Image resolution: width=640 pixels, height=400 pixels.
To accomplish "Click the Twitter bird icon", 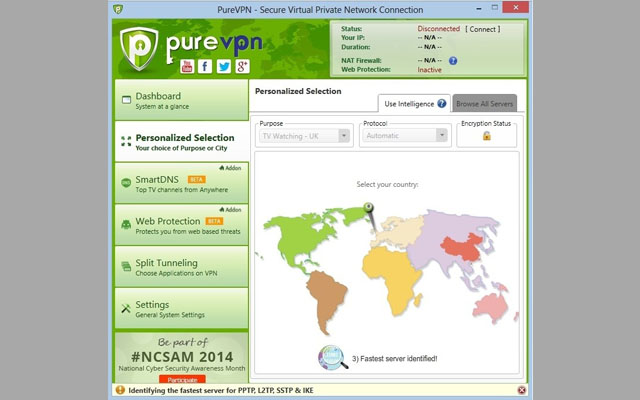I will pyautogui.click(x=223, y=66).
